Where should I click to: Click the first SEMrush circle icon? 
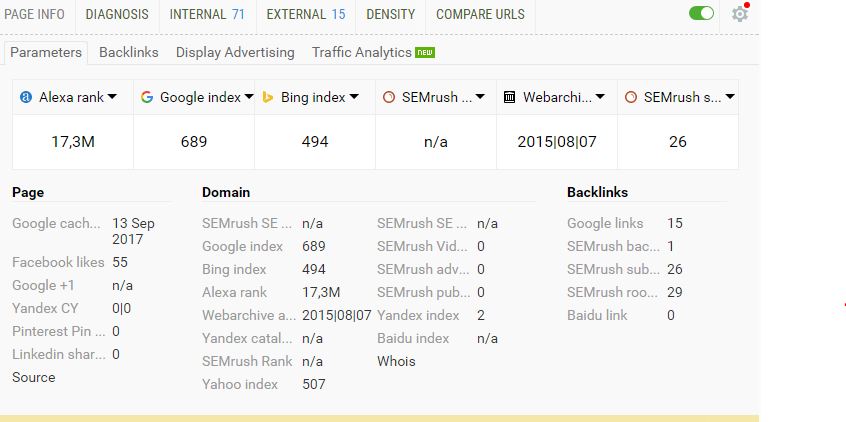pyautogui.click(x=388, y=97)
